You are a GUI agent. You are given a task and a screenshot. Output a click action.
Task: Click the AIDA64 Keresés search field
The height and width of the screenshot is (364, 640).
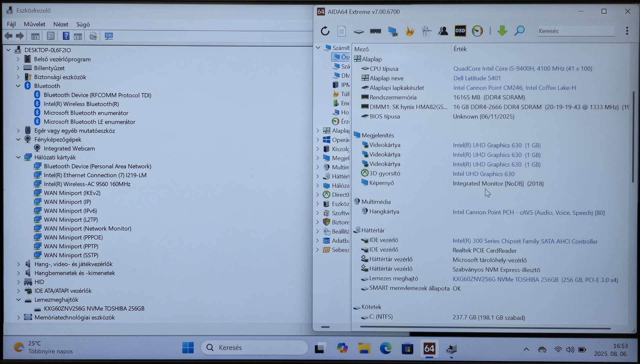[x=576, y=31]
